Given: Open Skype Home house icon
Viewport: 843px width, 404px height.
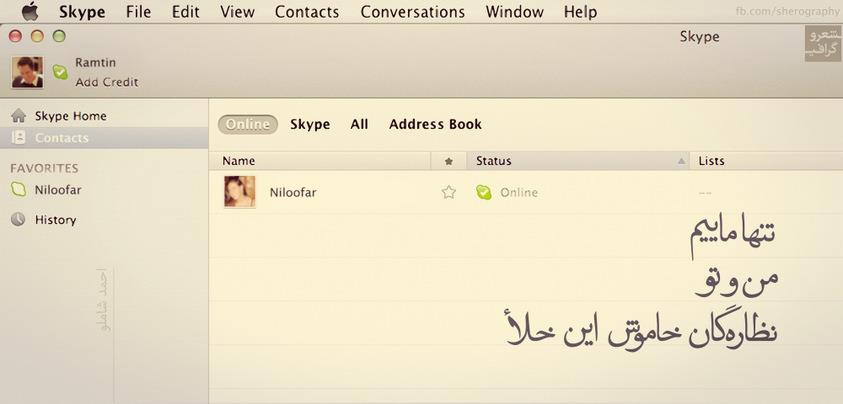Looking at the screenshot, I should pyautogui.click(x=18, y=116).
